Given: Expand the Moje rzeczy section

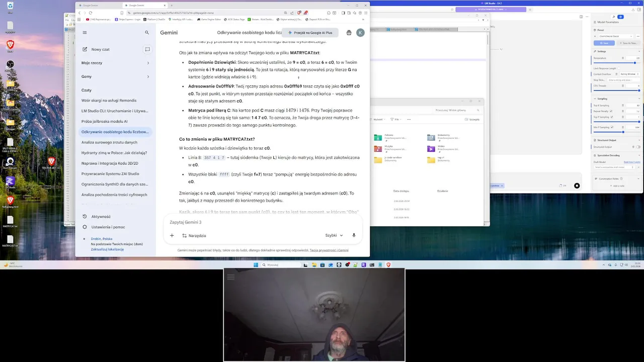Looking at the screenshot, I should (x=116, y=63).
